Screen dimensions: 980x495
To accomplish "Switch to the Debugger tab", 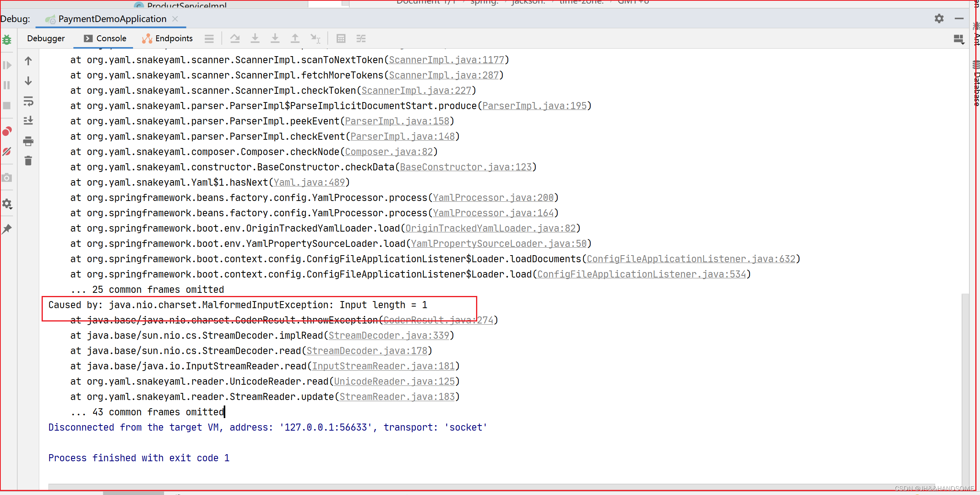I will (x=46, y=38).
